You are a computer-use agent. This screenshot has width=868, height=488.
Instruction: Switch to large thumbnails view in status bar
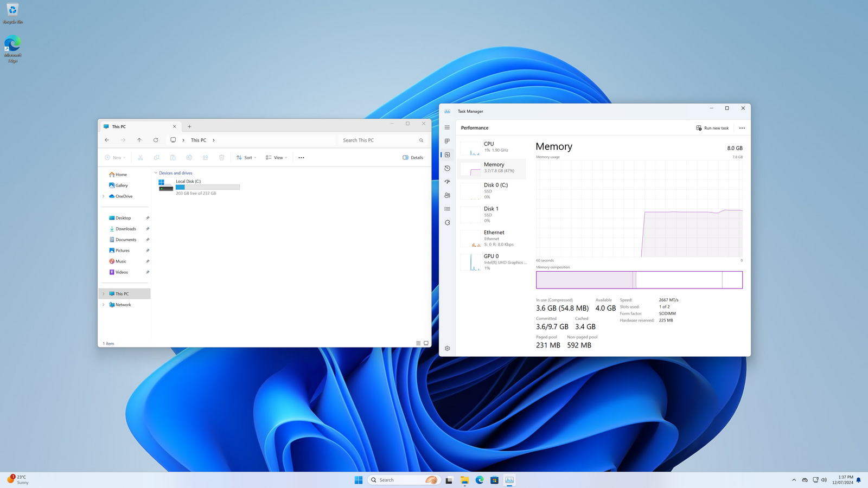[426, 343]
